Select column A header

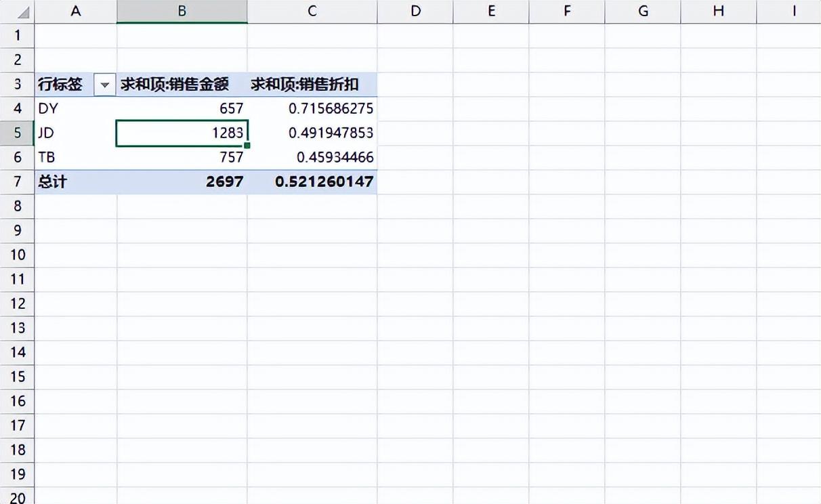75,12
